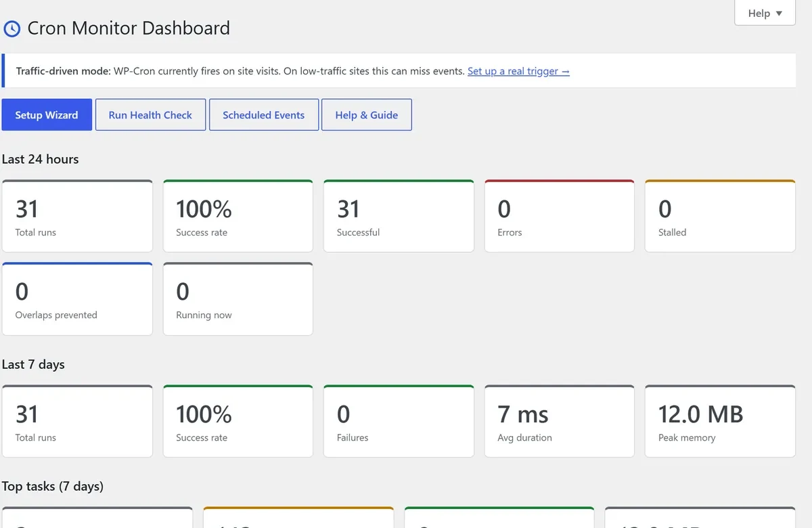Image resolution: width=812 pixels, height=528 pixels.
Task: Select the Success rate card under Last 7 days
Action: pyautogui.click(x=238, y=421)
